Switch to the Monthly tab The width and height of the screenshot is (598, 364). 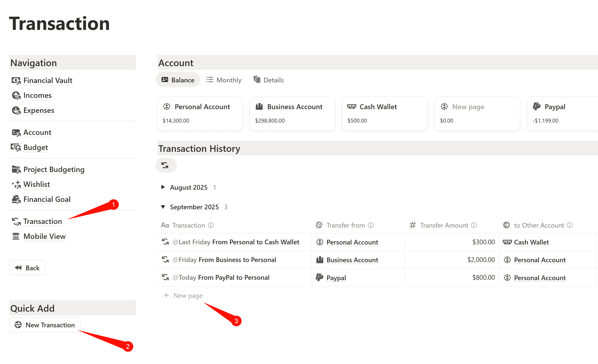pos(224,80)
